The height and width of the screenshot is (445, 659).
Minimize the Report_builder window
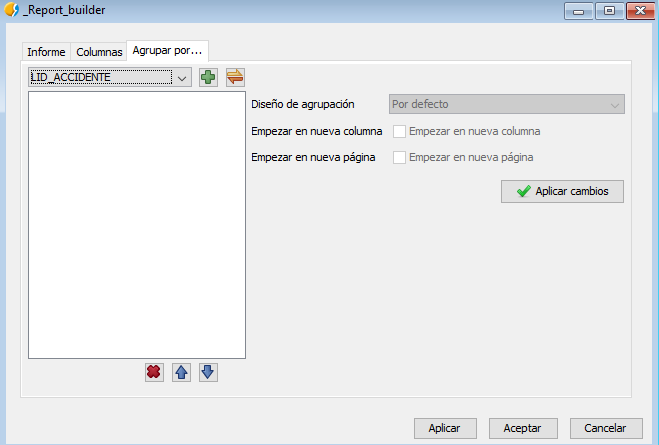[x=579, y=11]
